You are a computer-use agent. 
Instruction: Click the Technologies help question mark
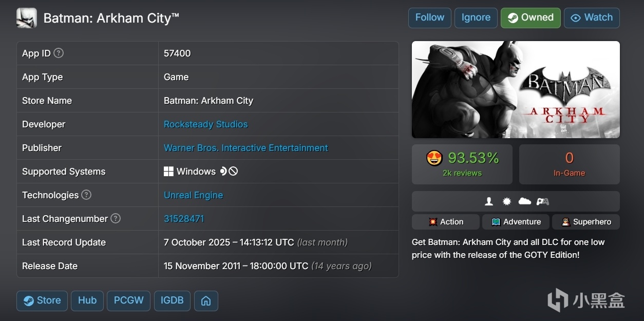86,195
